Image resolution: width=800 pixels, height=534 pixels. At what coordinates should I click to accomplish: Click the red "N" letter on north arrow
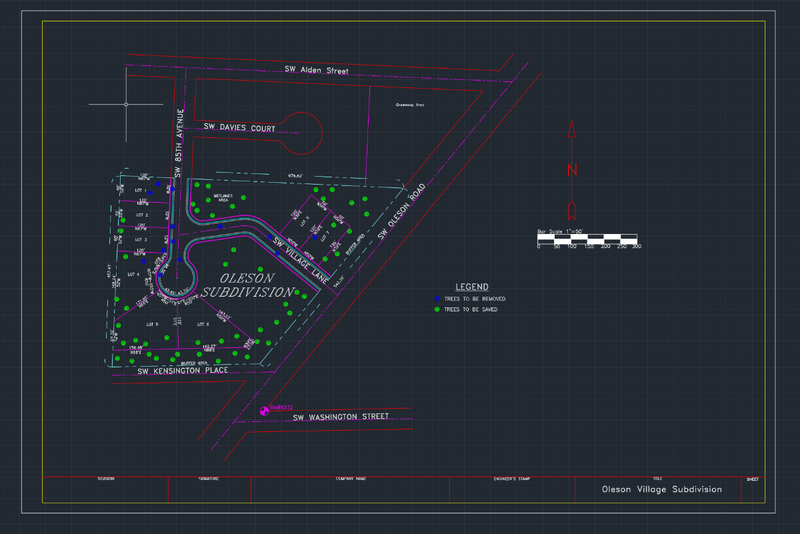(x=572, y=170)
